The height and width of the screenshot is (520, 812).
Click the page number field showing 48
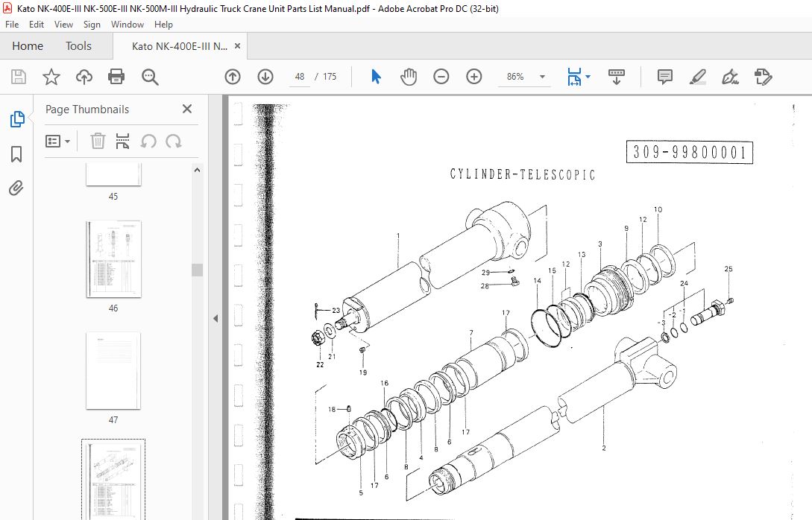299,77
